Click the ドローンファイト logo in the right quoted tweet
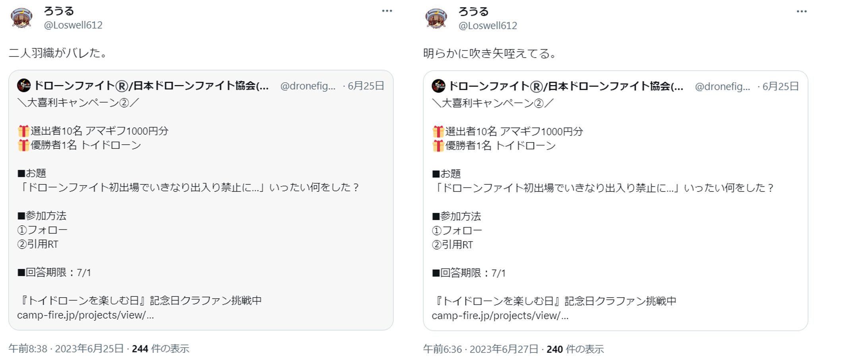 (438, 86)
